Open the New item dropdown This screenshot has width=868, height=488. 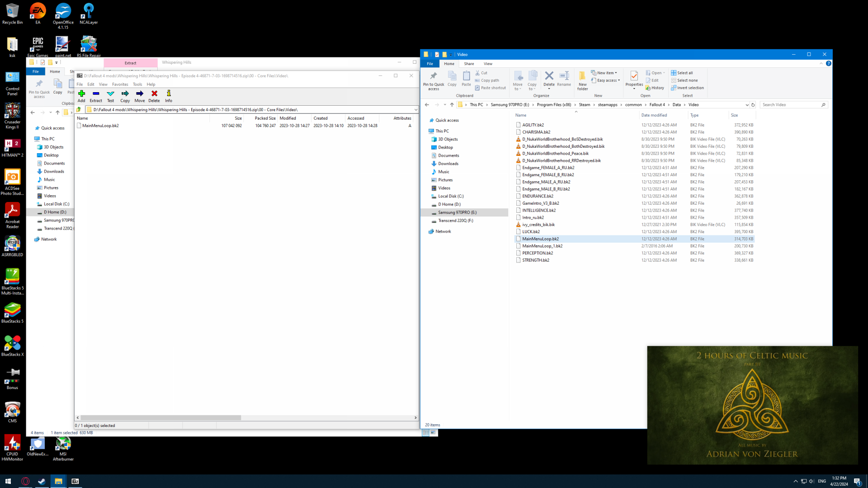tap(604, 73)
